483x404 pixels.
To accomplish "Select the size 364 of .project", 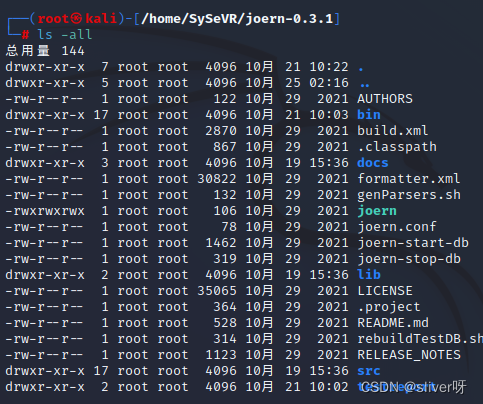I will point(225,307).
